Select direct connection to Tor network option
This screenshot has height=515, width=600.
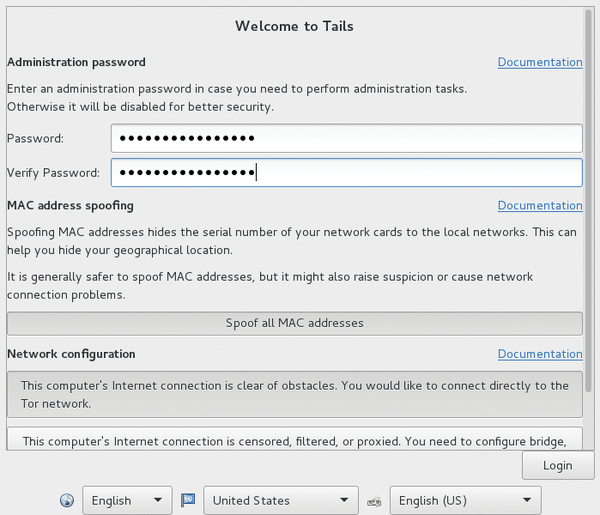(295, 394)
